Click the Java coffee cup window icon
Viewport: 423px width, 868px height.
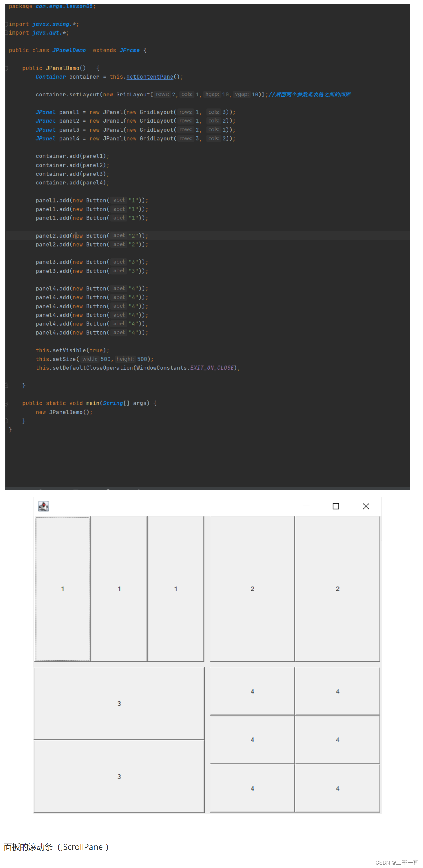point(43,506)
